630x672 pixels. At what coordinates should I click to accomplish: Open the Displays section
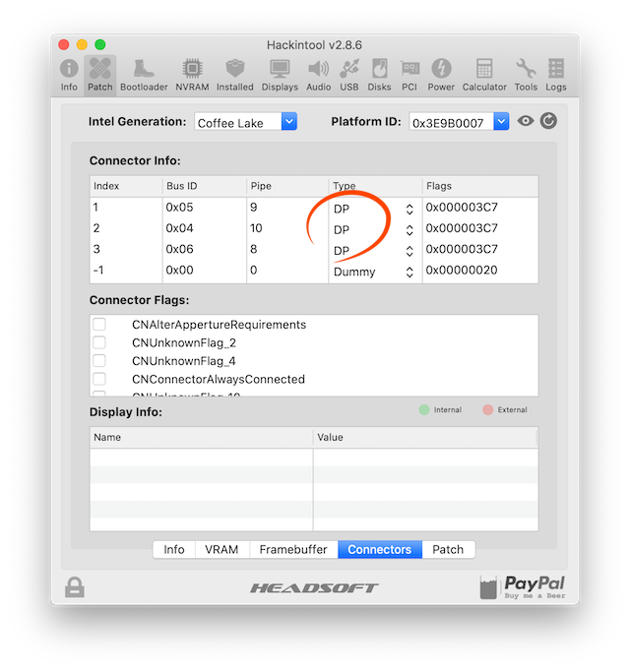(x=280, y=75)
